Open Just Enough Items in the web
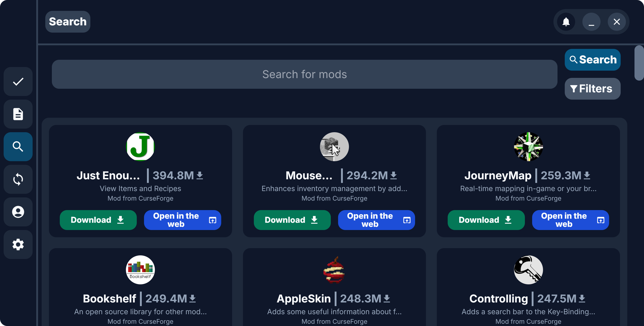The height and width of the screenshot is (326, 644). coord(183,220)
